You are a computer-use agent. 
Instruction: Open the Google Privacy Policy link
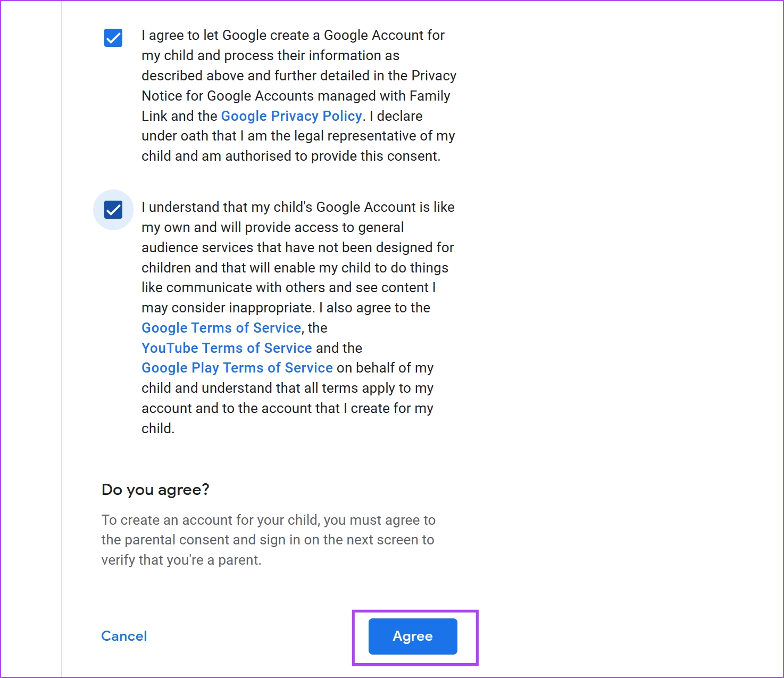click(x=291, y=116)
